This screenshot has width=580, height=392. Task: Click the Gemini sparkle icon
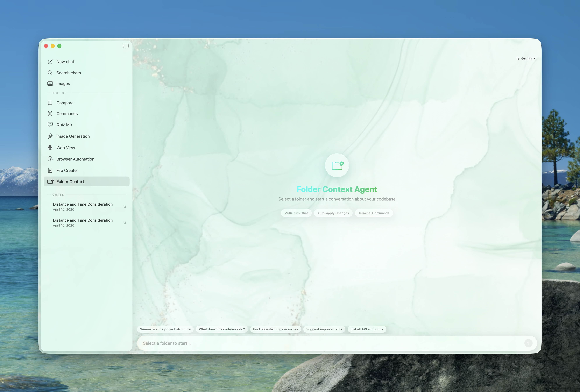click(x=518, y=58)
